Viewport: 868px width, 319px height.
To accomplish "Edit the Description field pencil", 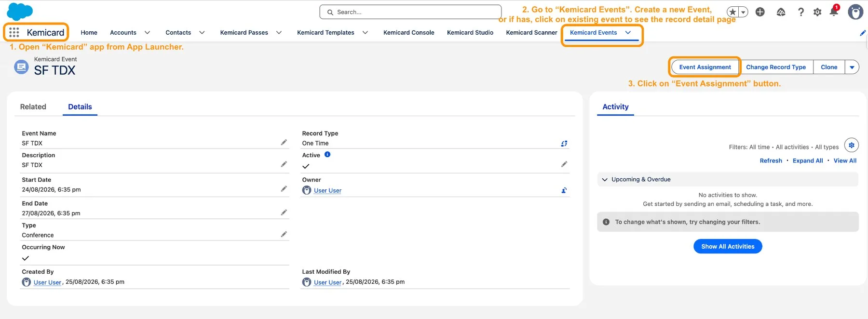I will (x=284, y=164).
